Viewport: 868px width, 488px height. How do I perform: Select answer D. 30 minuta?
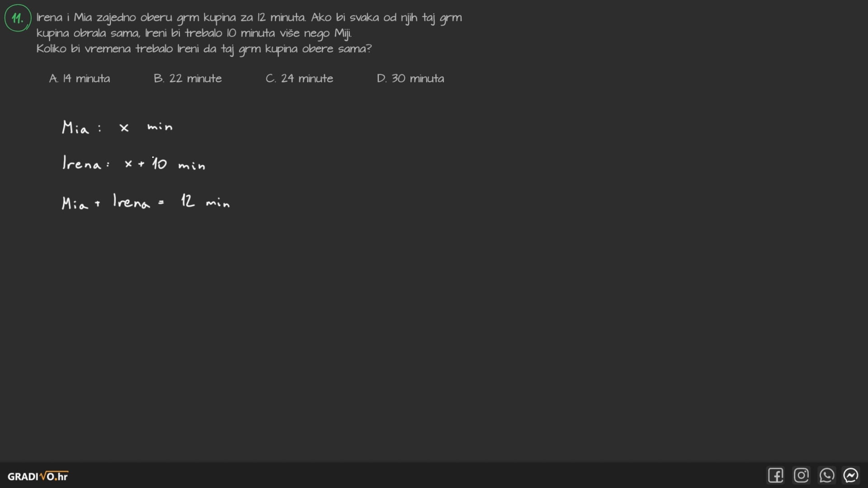pyautogui.click(x=410, y=79)
